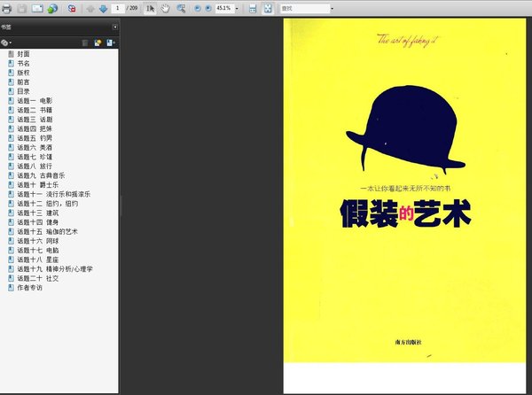This screenshot has width=532, height=395.
Task: Select the 目录 bookmark entry
Action: [23, 91]
